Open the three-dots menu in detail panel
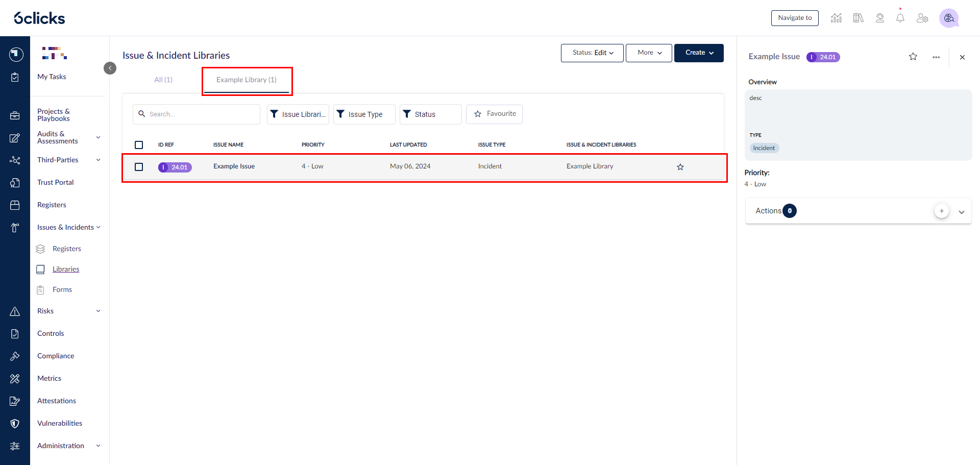Screen dimensions: 980x465 click(936, 57)
